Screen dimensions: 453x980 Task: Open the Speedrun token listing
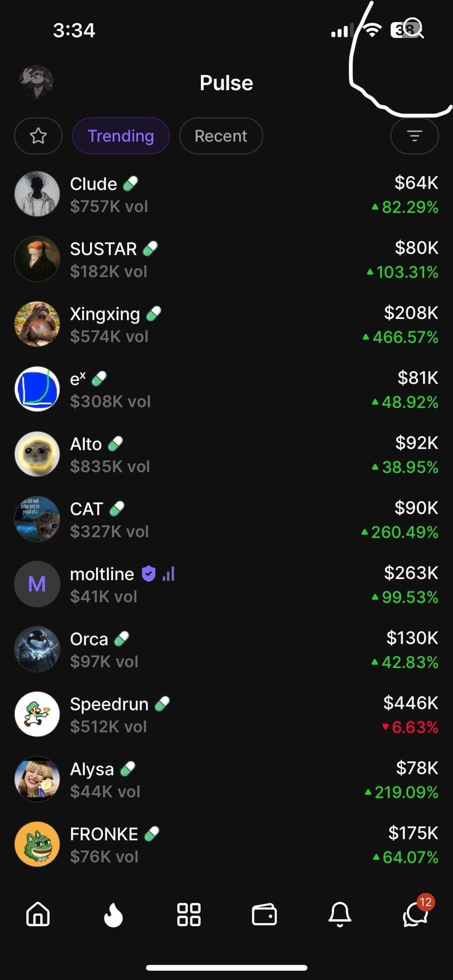point(226,714)
